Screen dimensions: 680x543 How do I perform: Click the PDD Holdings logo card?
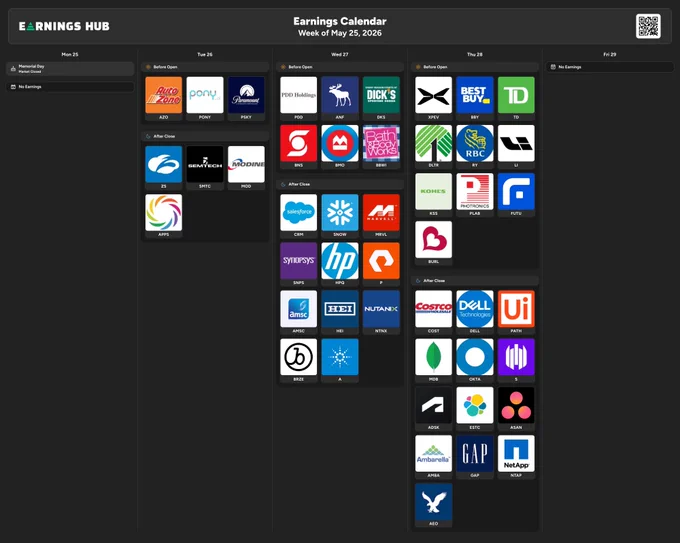[x=298, y=95]
